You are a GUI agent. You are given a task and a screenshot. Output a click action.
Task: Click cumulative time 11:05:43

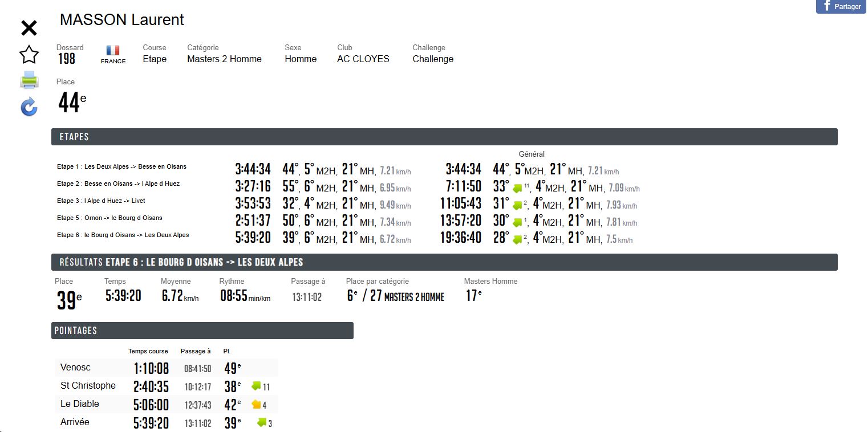tap(460, 203)
